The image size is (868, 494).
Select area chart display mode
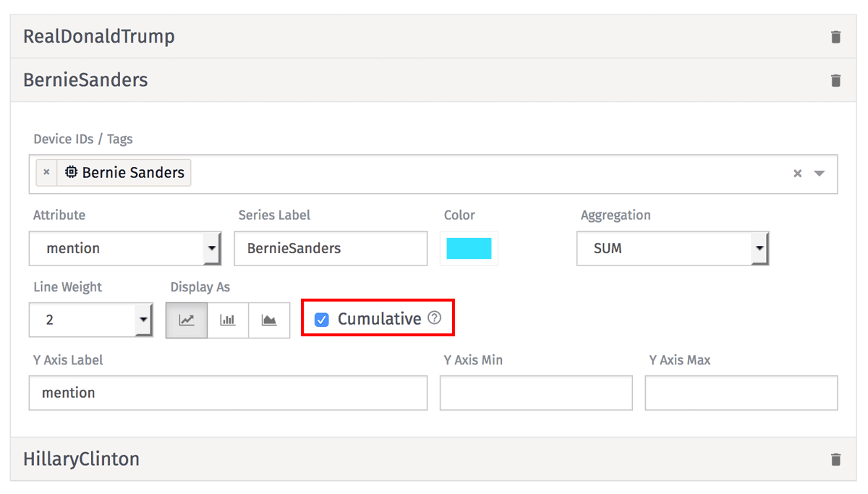coord(269,320)
